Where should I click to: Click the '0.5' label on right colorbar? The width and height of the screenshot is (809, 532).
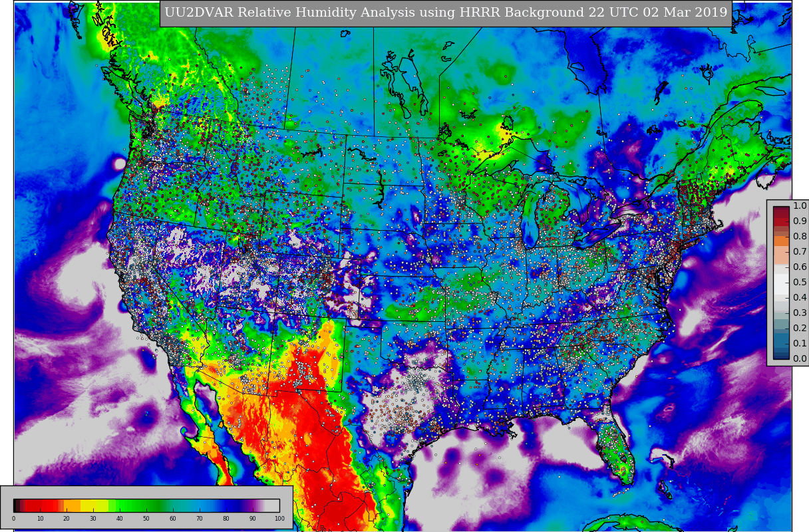[x=800, y=283]
